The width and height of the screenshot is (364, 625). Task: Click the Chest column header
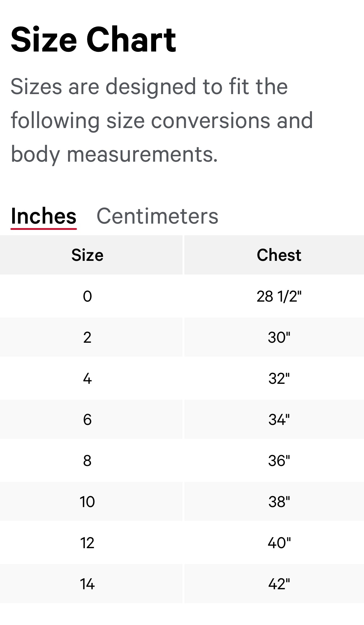pos(279,255)
